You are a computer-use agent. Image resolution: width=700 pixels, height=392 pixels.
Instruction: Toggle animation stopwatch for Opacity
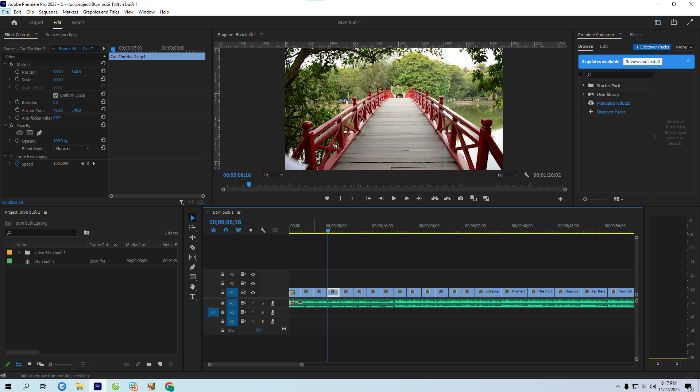point(17,141)
